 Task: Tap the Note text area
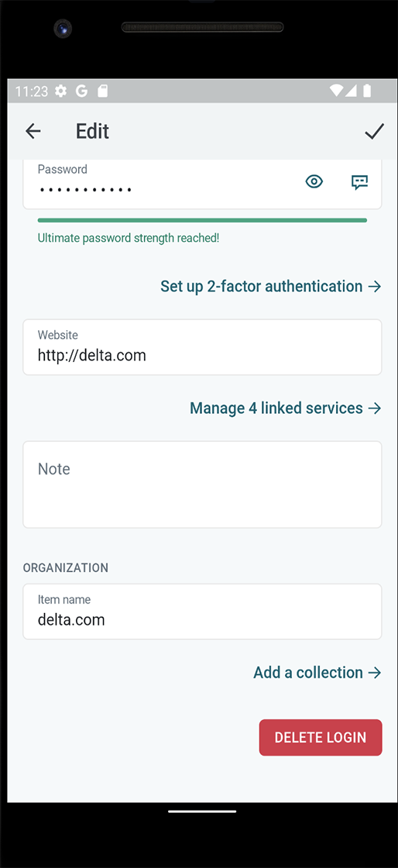tap(202, 484)
